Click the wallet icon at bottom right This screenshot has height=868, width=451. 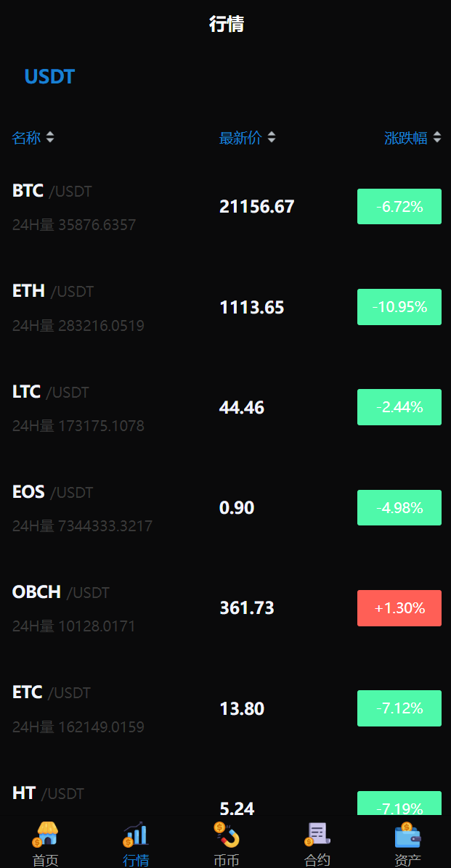pyautogui.click(x=406, y=835)
